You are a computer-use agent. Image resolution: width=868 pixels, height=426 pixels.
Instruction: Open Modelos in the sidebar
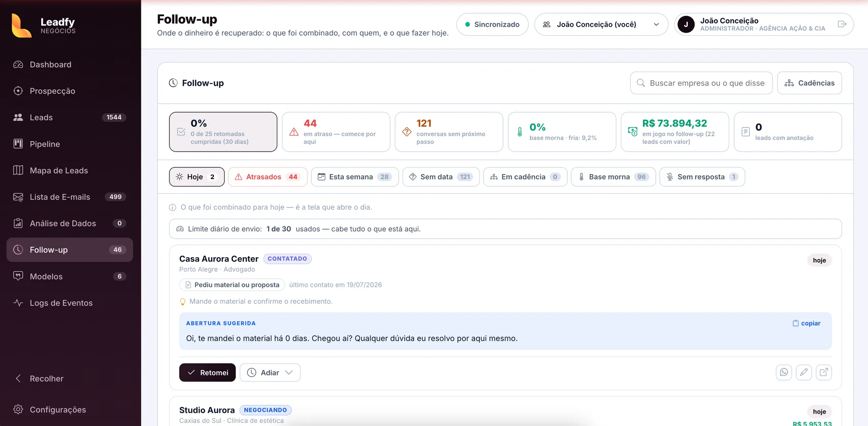70,277
